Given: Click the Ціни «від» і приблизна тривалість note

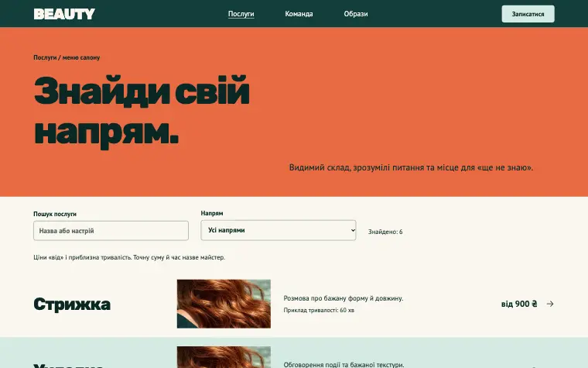Looking at the screenshot, I should coord(129,257).
